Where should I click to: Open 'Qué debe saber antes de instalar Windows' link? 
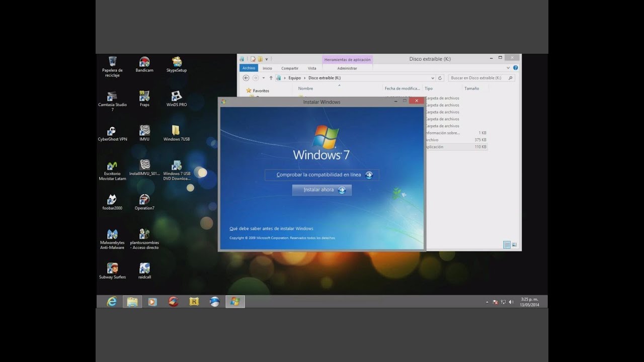[271, 229]
